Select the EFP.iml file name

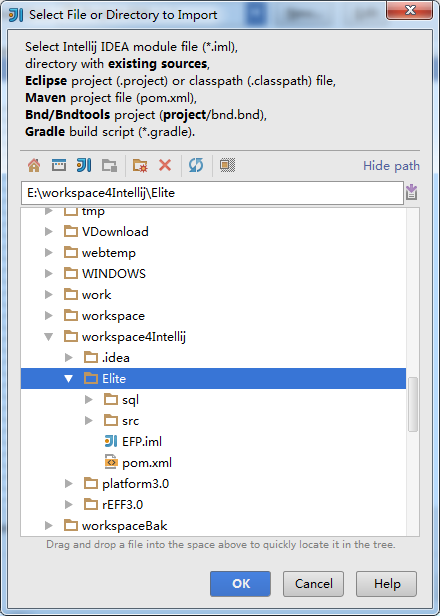(142, 442)
